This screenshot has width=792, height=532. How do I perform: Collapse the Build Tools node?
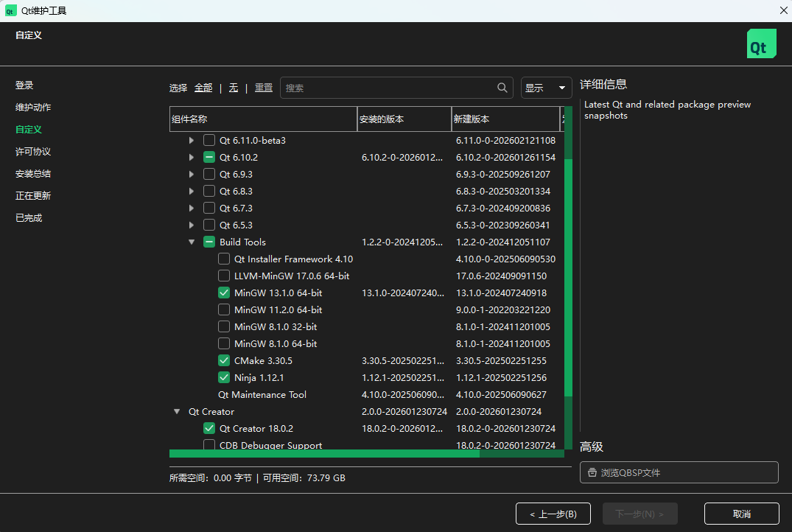192,242
